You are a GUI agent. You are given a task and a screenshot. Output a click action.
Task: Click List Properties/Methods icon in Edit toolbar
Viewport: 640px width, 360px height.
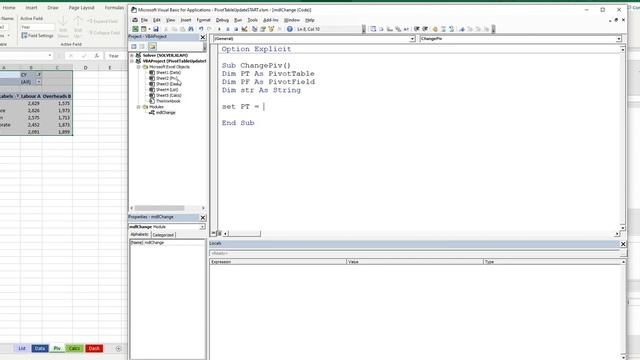[373, 29]
